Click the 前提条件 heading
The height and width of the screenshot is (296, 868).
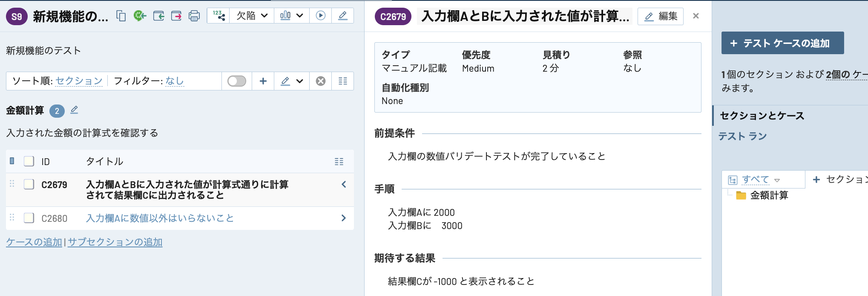point(394,133)
